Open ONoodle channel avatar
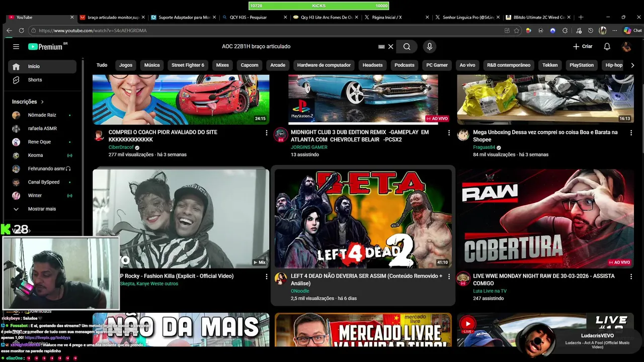The width and height of the screenshot is (644, 362). [281, 279]
